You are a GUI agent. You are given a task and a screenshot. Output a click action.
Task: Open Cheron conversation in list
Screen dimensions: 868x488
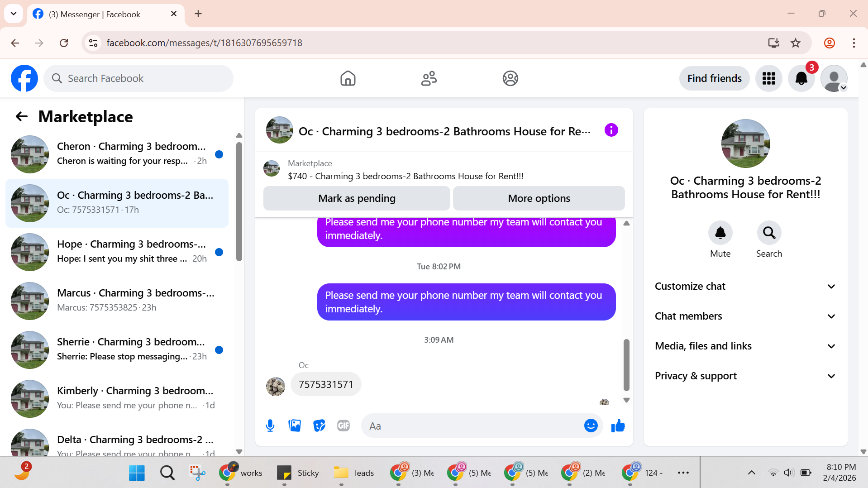[x=117, y=154]
